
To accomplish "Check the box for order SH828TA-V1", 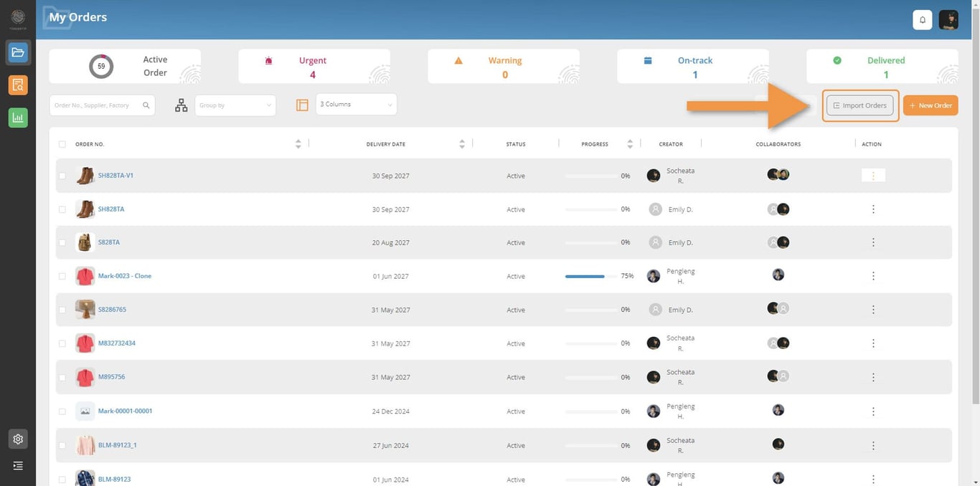I will pyautogui.click(x=62, y=176).
